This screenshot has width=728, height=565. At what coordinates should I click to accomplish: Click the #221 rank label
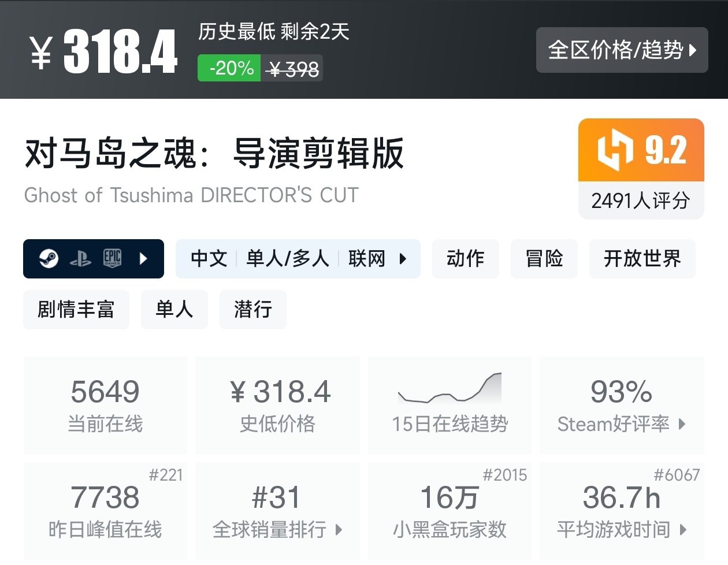166,475
